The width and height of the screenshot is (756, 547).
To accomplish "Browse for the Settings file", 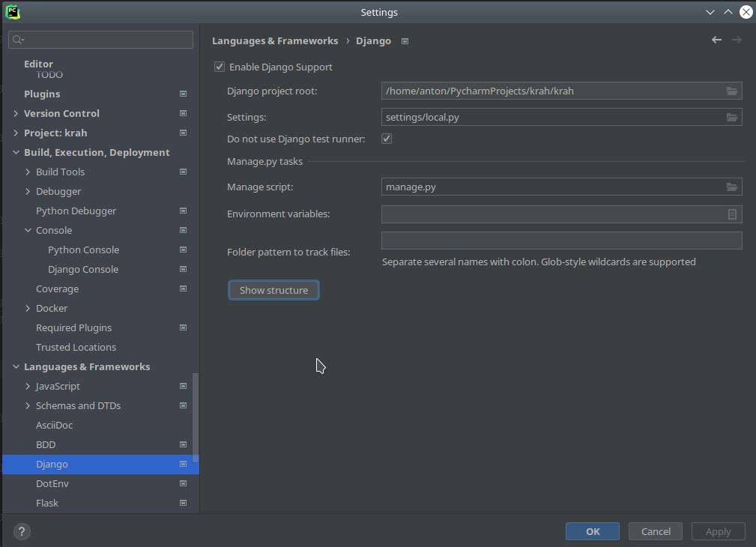I will tap(732, 117).
